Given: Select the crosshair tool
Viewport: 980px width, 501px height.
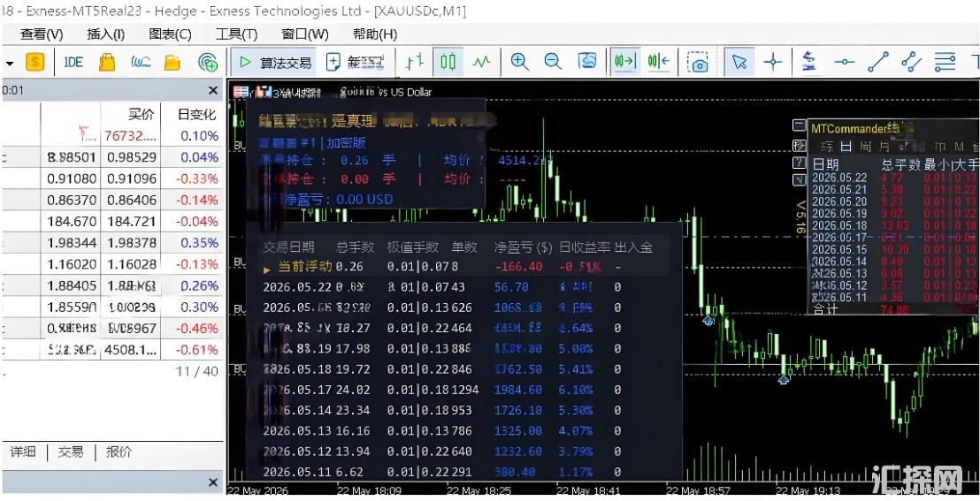Looking at the screenshot, I should coord(773,62).
